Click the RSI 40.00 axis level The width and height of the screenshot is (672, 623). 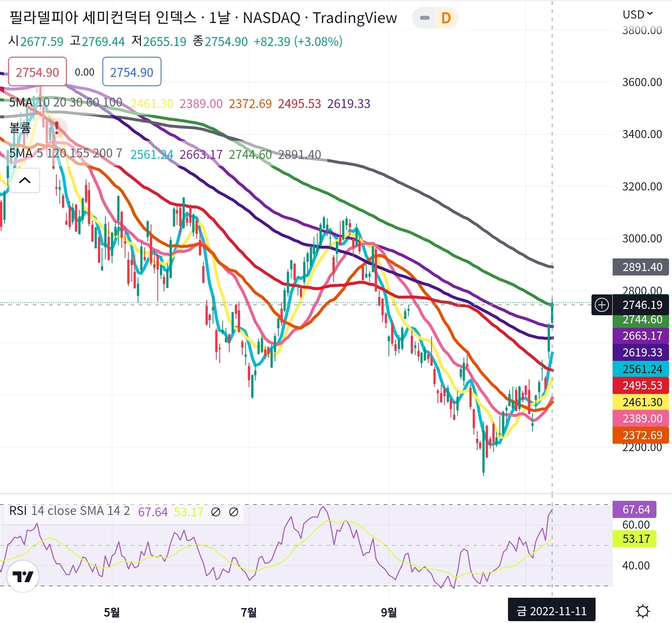pyautogui.click(x=636, y=565)
